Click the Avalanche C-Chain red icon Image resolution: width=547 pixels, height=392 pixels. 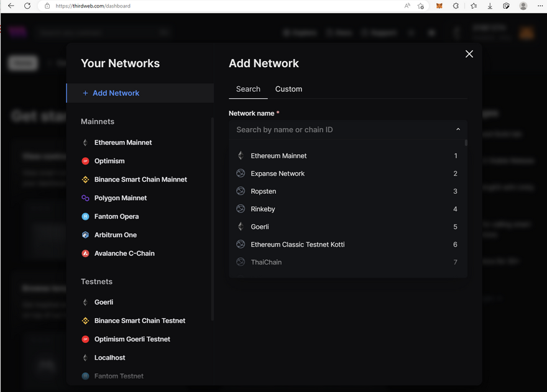tap(85, 253)
